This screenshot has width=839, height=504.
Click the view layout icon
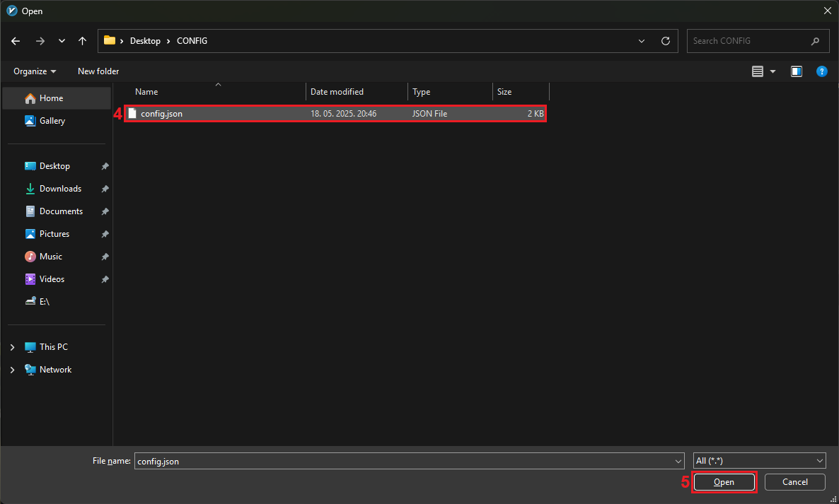point(758,71)
